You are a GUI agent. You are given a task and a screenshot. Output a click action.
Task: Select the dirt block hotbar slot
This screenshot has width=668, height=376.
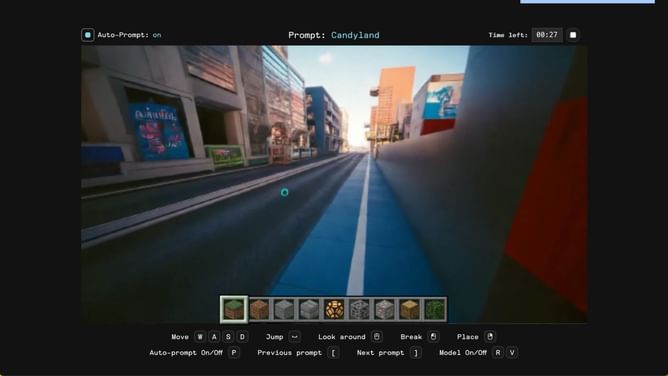[x=259, y=309]
